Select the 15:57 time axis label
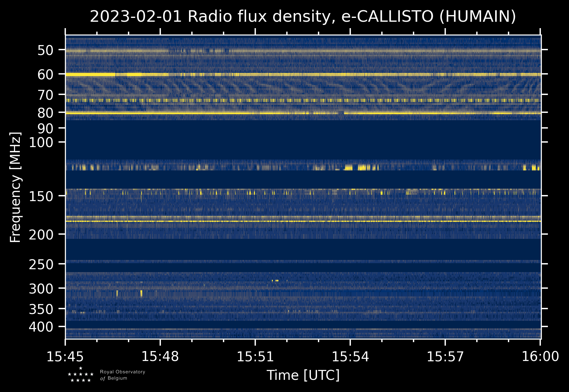Image resolution: width=569 pixels, height=392 pixels. [x=445, y=357]
